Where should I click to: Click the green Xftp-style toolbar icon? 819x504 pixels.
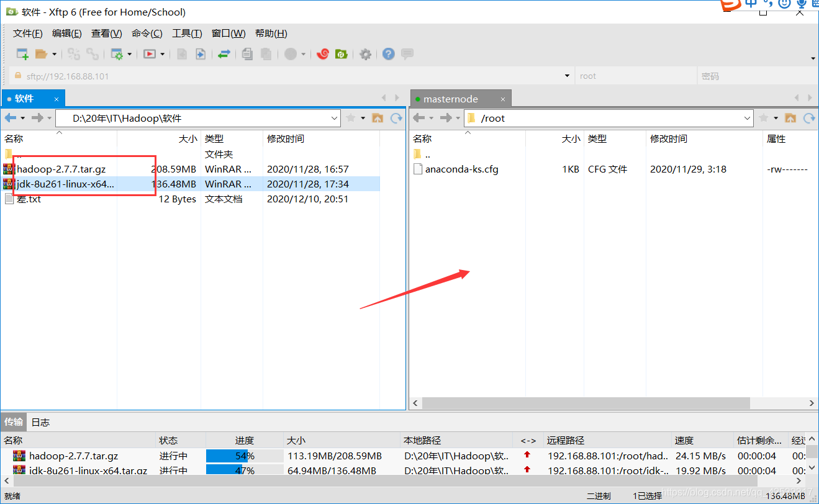(x=341, y=54)
